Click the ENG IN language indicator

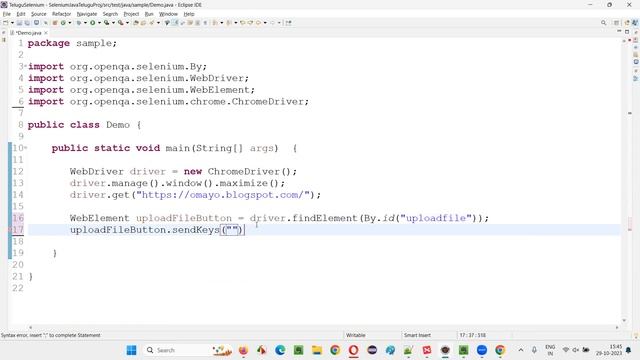coord(550,350)
